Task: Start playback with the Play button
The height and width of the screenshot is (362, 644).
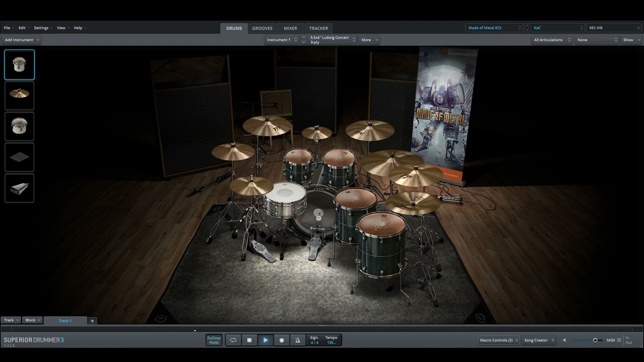Action: pyautogui.click(x=266, y=340)
